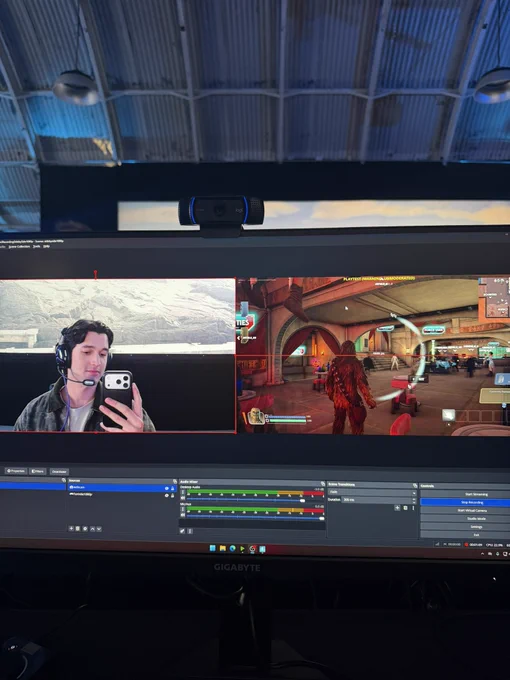
Task: Open the Desktop Audio channel options menu
Action: click(x=183, y=493)
